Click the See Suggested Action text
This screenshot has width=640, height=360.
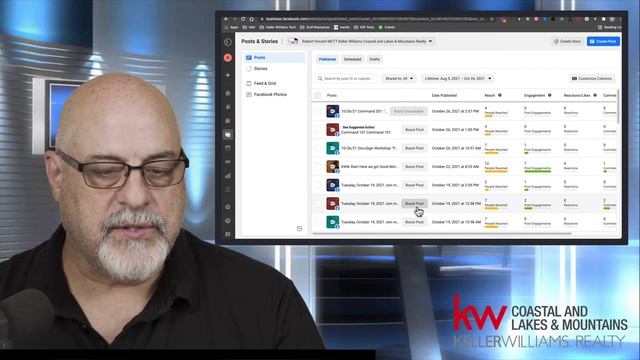point(358,127)
